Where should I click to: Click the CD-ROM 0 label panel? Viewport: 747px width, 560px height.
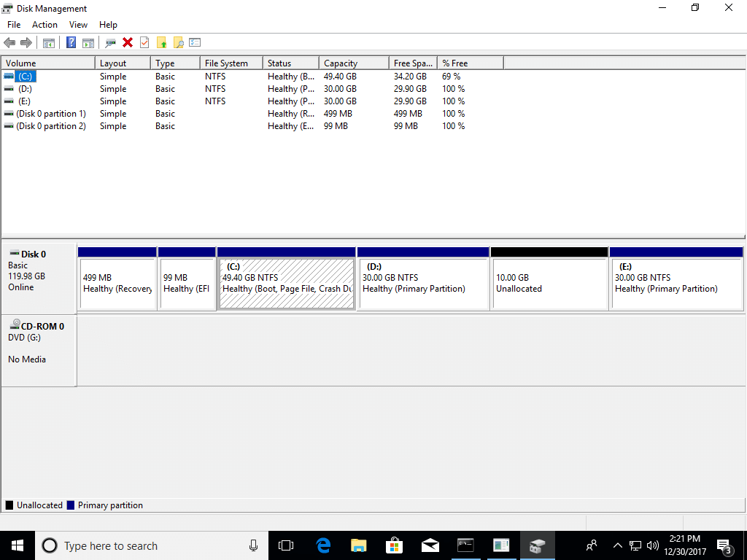[39, 351]
